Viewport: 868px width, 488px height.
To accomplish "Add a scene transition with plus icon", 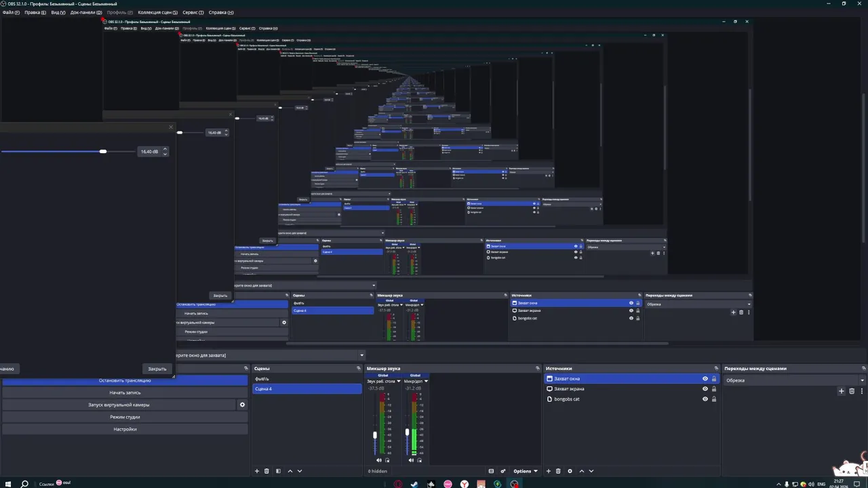I will click(x=842, y=391).
